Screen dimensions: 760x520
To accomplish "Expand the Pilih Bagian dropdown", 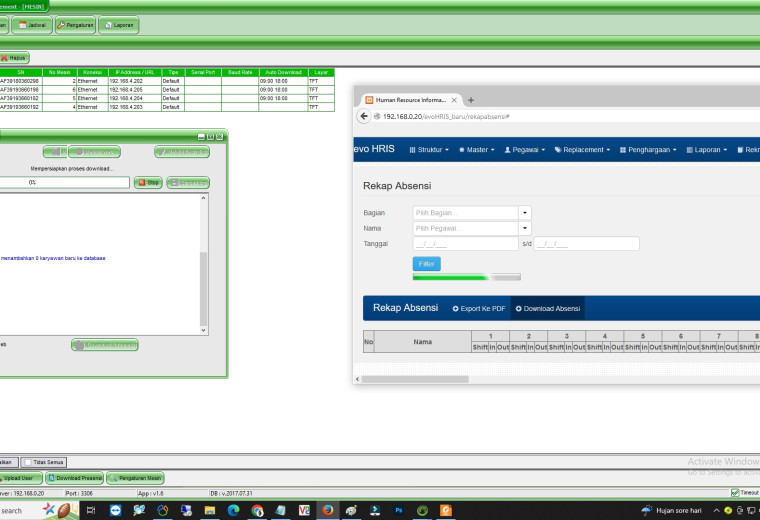I will pyautogui.click(x=524, y=213).
